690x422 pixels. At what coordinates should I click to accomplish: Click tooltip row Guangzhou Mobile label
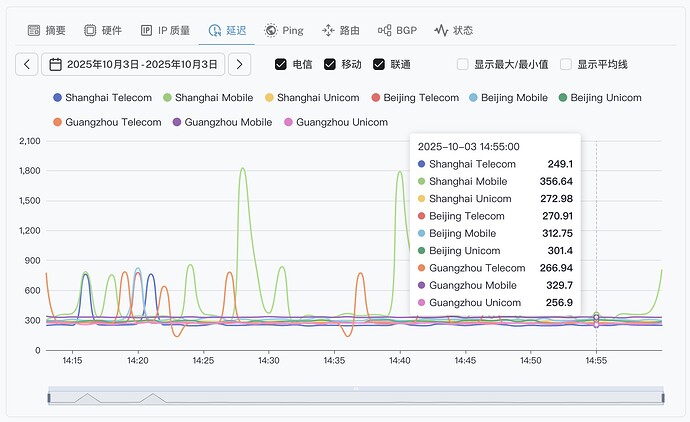tap(473, 285)
